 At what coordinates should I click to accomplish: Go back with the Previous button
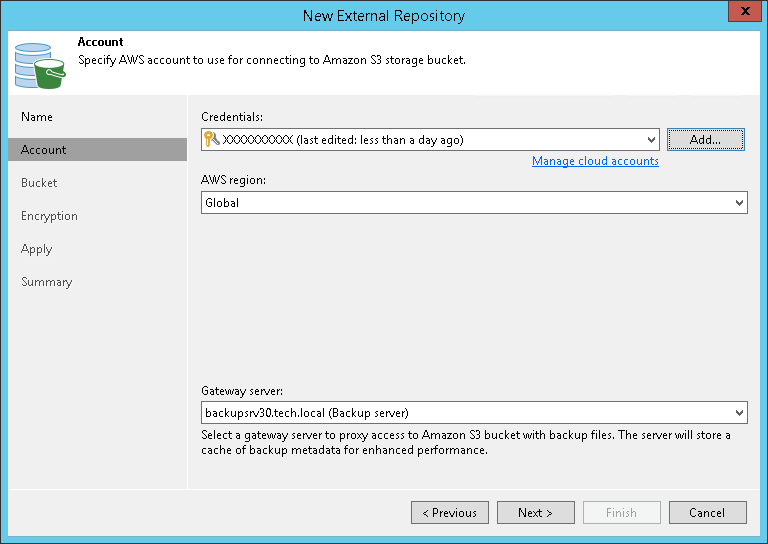[449, 513]
